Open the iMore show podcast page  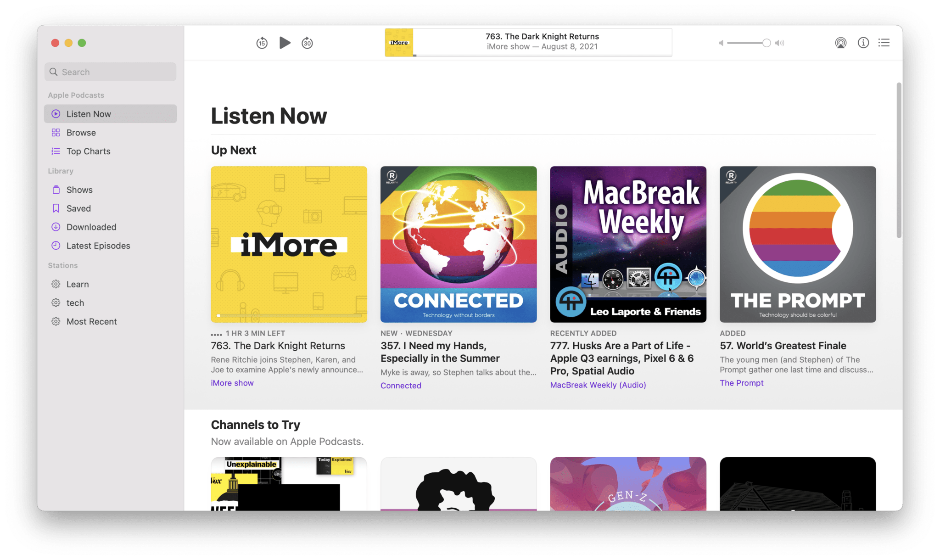pyautogui.click(x=232, y=382)
